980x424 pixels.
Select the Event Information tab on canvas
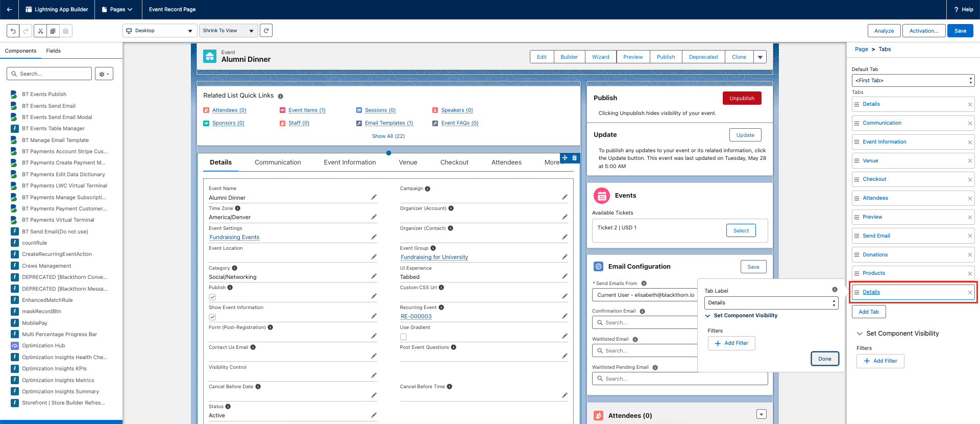click(350, 162)
